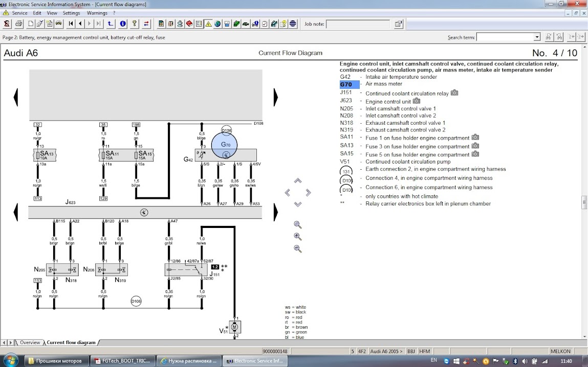
Task: Click into the Job note field
Action: pos(358,24)
